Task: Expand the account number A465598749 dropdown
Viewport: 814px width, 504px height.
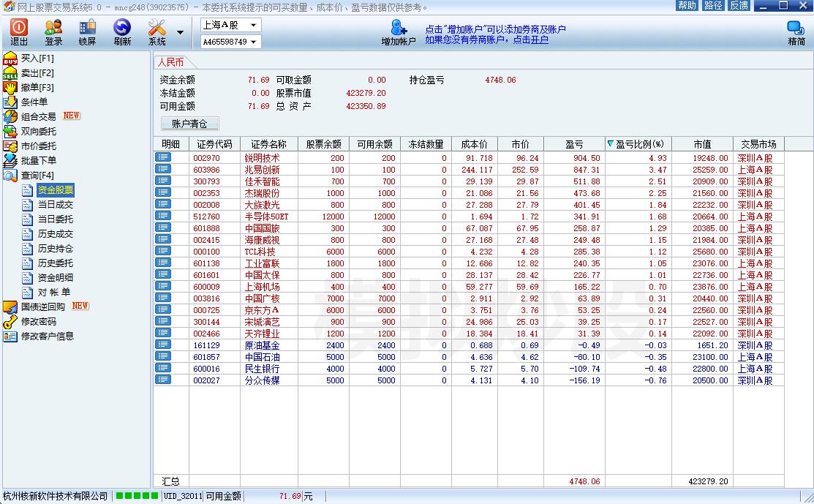Action: point(253,42)
